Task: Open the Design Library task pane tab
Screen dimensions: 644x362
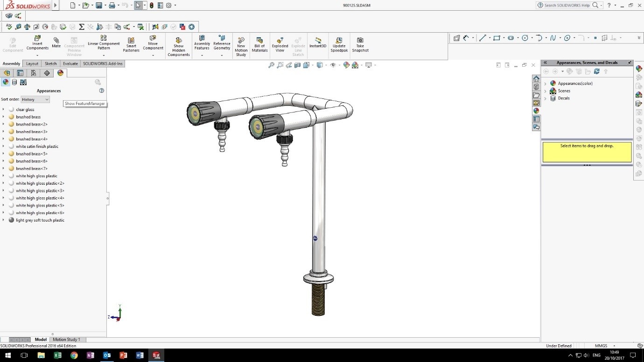Action: point(536,87)
